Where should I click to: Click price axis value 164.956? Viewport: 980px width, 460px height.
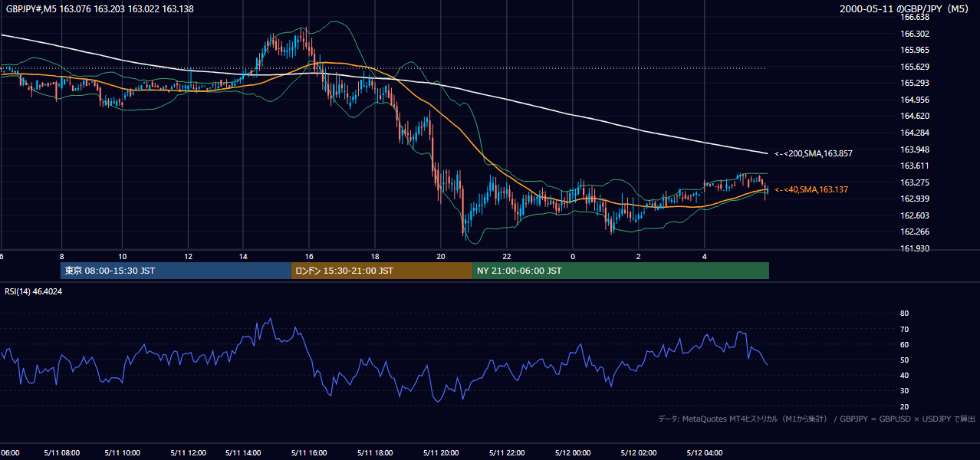914,100
